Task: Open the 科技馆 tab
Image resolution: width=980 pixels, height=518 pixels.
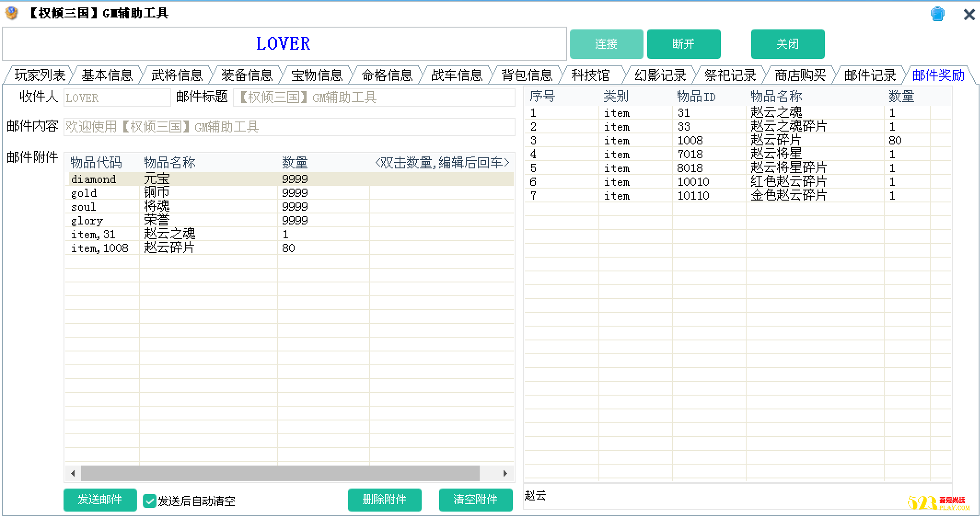Action: pyautogui.click(x=591, y=75)
